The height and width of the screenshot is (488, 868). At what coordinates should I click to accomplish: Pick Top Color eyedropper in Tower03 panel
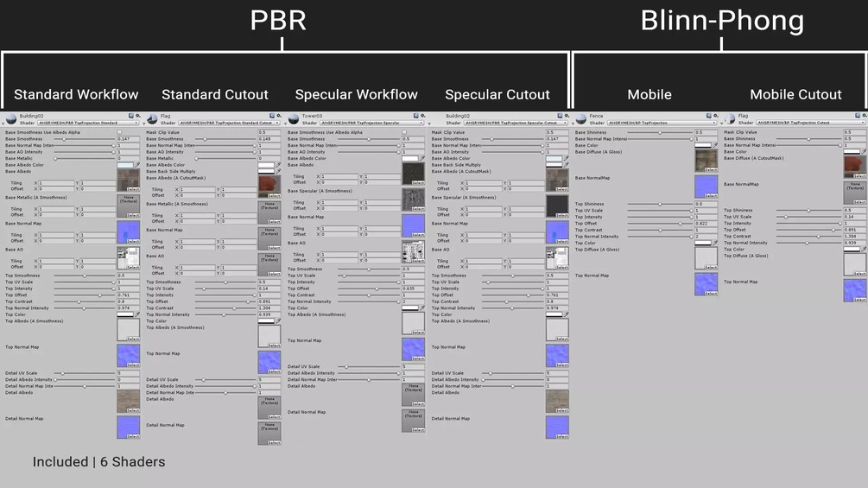point(422,308)
